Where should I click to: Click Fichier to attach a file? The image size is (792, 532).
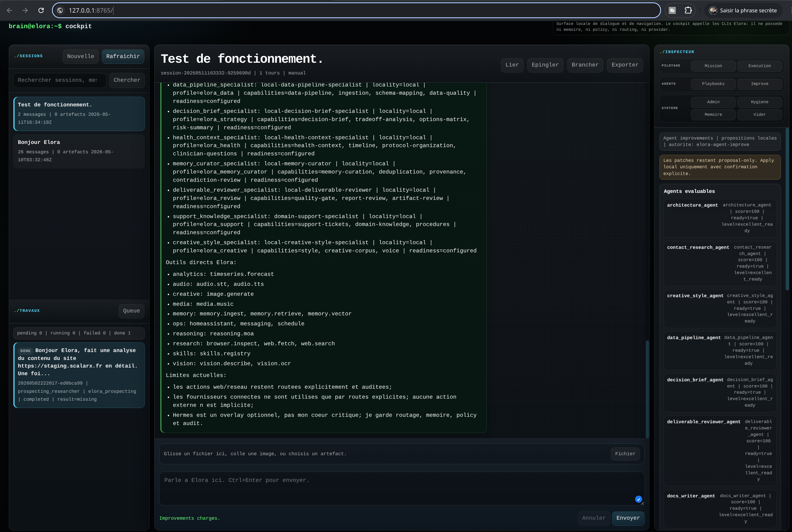pos(625,454)
